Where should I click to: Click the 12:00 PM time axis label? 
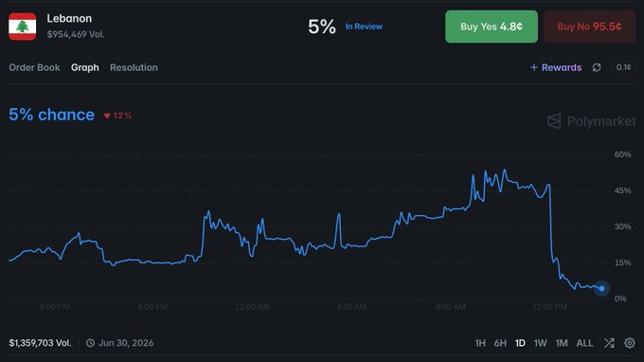[549, 307]
